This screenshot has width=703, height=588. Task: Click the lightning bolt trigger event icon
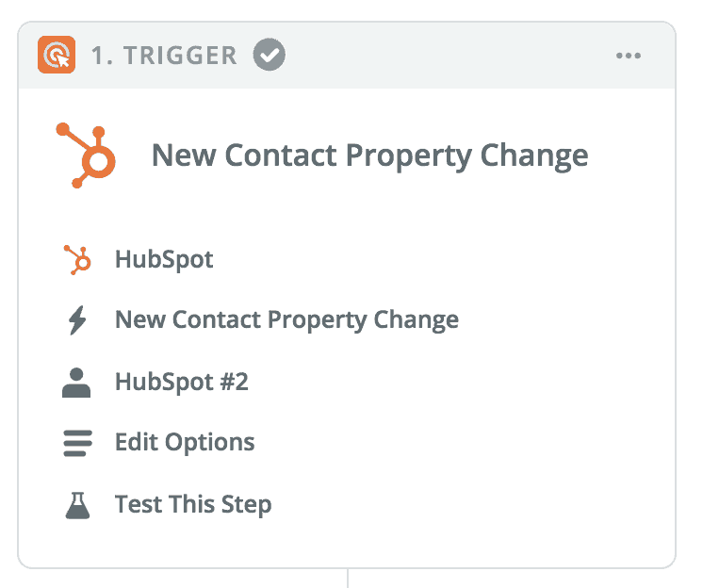pyautogui.click(x=77, y=320)
